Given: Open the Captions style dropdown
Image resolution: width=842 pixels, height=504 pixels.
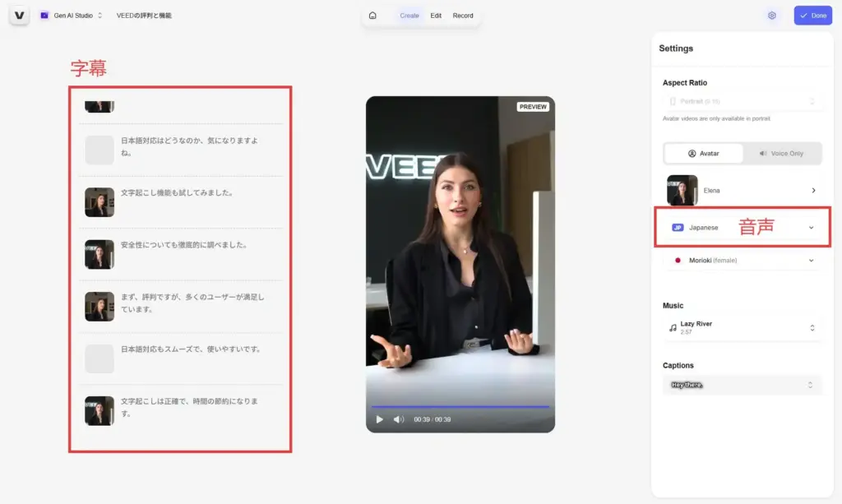Looking at the screenshot, I should pos(743,385).
